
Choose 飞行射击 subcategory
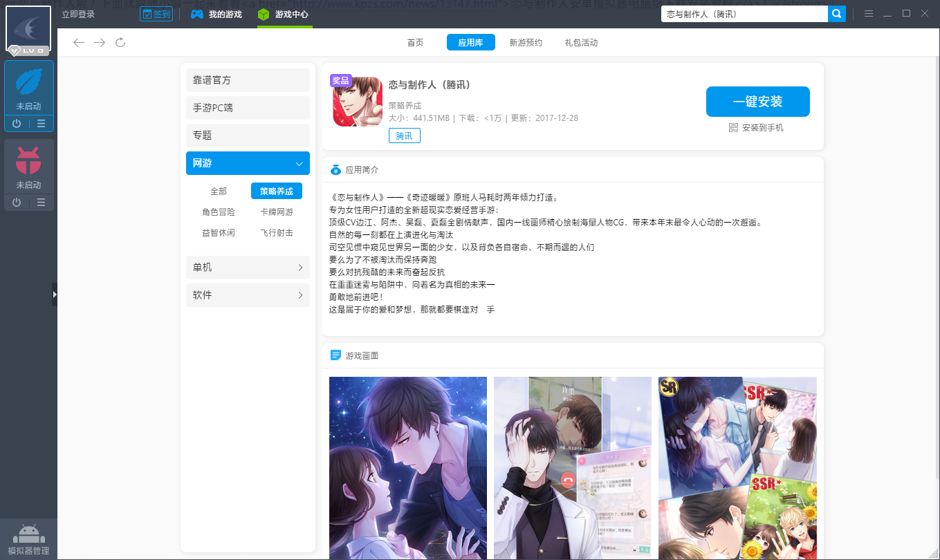coord(277,233)
